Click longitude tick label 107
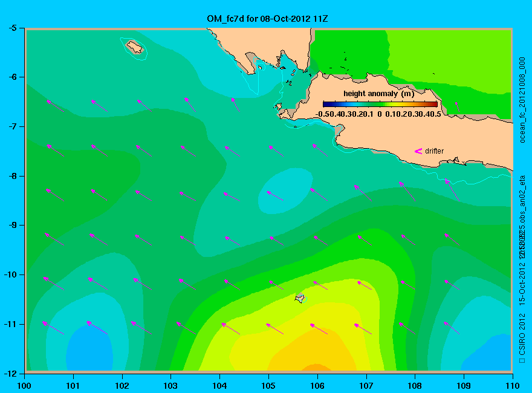Screen dimensions: 532x393 point(366,386)
